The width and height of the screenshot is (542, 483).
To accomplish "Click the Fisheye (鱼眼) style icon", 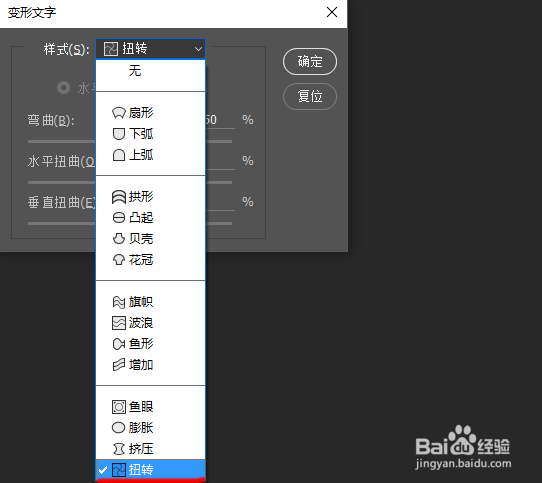I will [119, 407].
